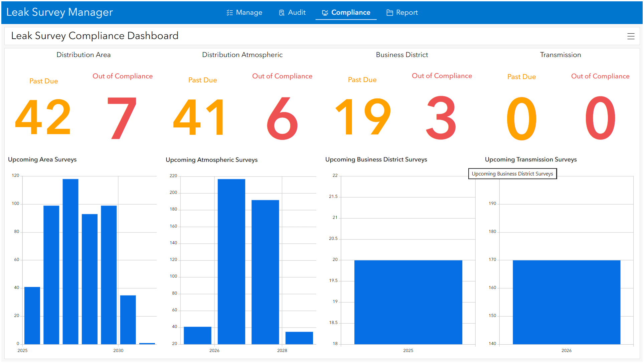Click the Business District Past Due number 19
This screenshot has height=363, width=644.
[x=362, y=117]
